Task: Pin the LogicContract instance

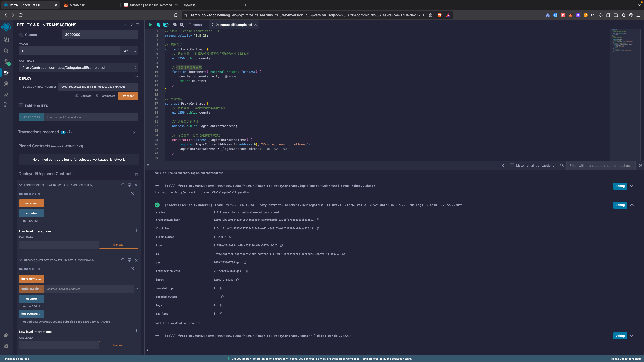Action: [129, 185]
